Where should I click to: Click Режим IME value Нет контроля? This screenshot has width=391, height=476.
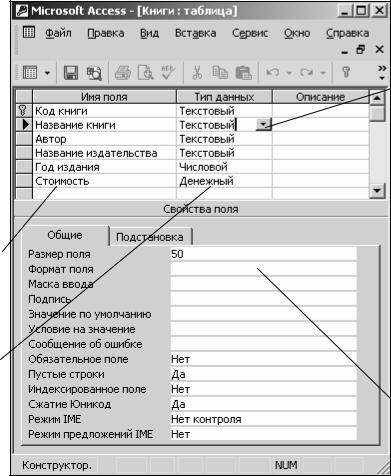click(x=263, y=419)
